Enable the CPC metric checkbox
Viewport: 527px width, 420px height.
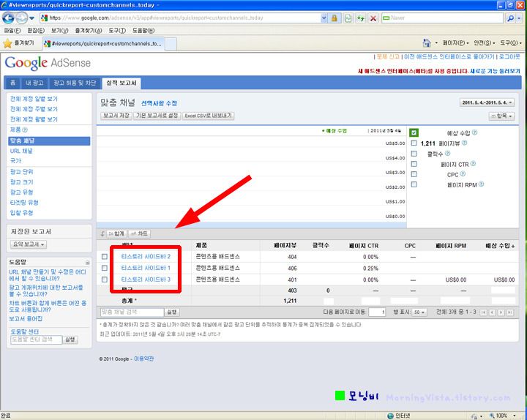coord(414,174)
